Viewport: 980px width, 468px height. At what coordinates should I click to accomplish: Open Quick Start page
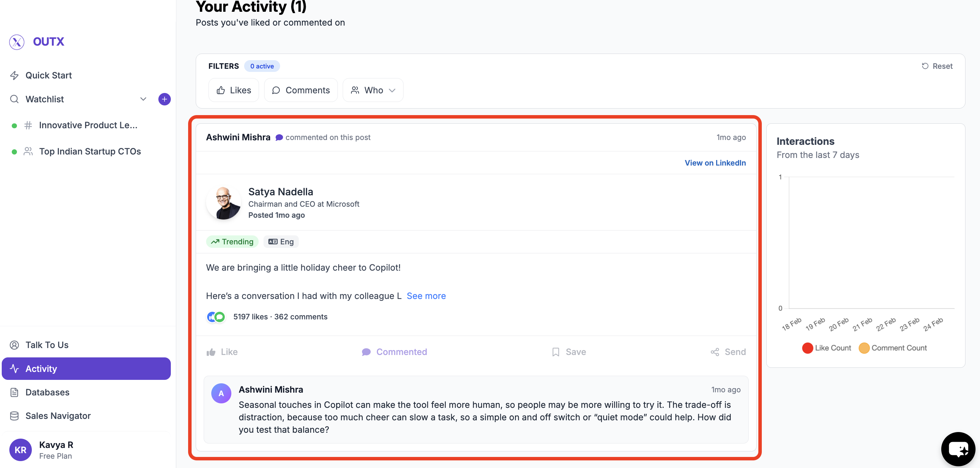48,75
